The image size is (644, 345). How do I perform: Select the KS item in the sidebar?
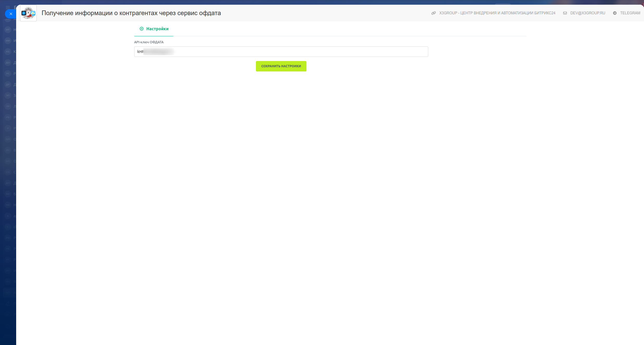click(x=8, y=52)
